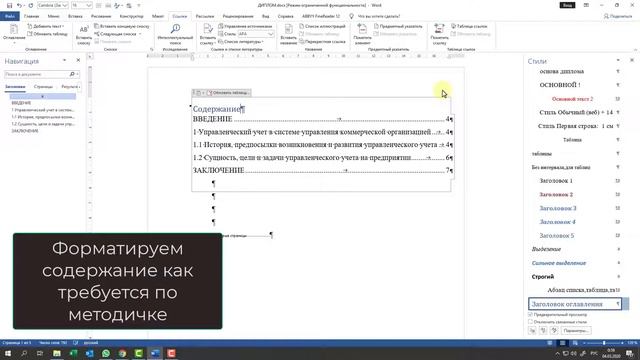Click the search magnifier in Navigation pane
The image size is (640, 360).
click(x=72, y=74)
